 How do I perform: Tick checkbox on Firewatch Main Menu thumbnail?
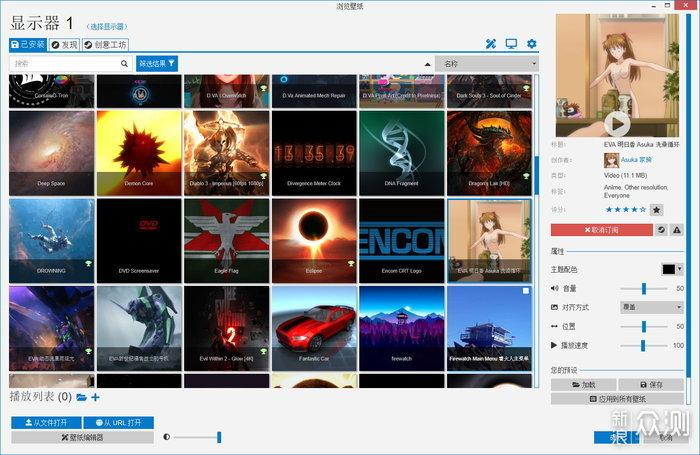526,291
